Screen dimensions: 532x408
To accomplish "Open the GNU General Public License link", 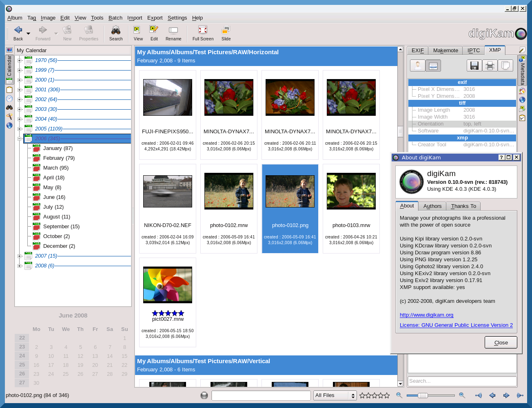I will click(456, 325).
